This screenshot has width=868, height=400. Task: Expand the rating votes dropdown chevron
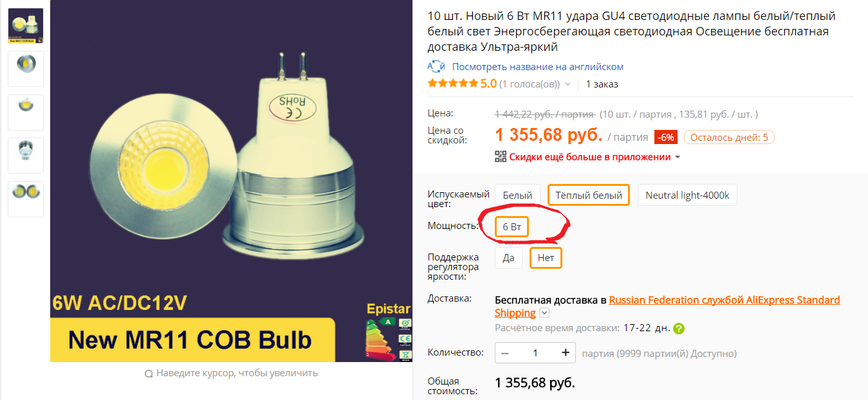click(568, 84)
